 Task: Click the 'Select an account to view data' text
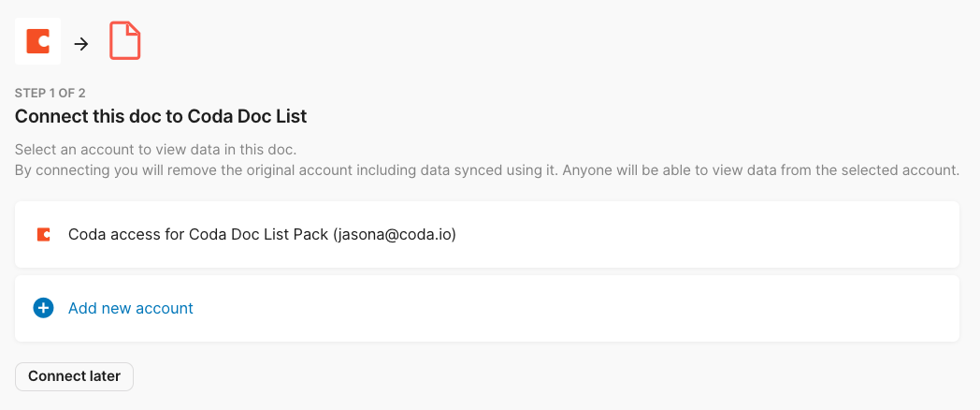tap(155, 150)
